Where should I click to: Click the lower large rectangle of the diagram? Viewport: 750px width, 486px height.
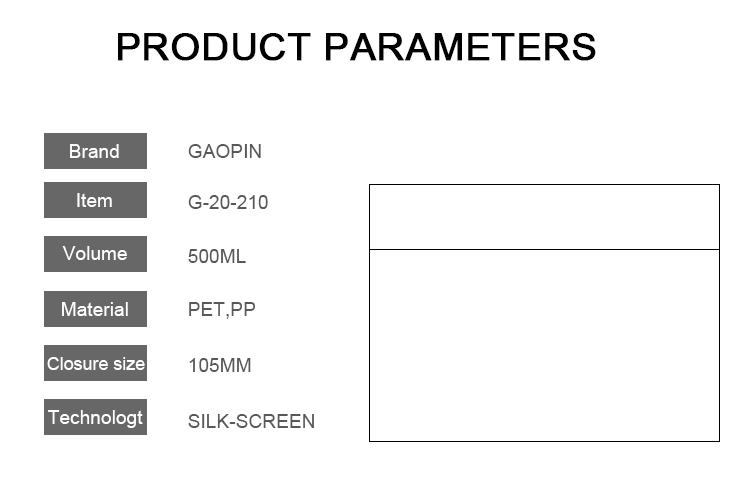click(544, 345)
